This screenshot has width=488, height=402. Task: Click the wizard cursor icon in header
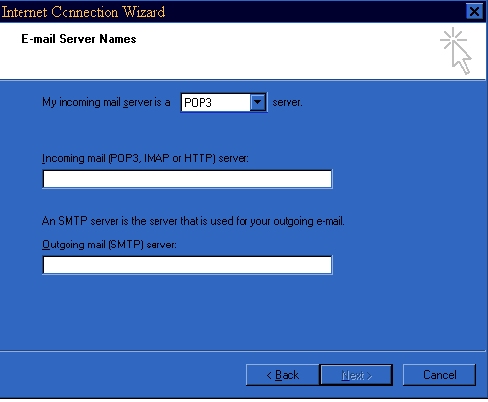tap(456, 51)
